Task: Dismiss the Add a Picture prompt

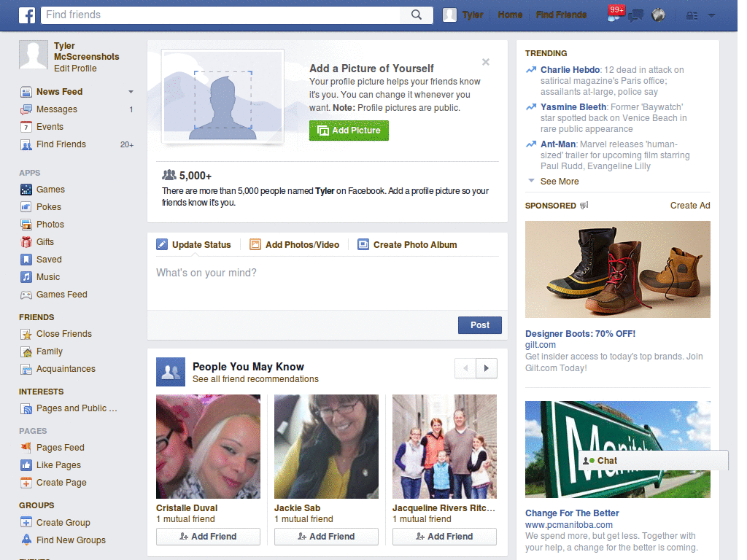Action: [485, 62]
